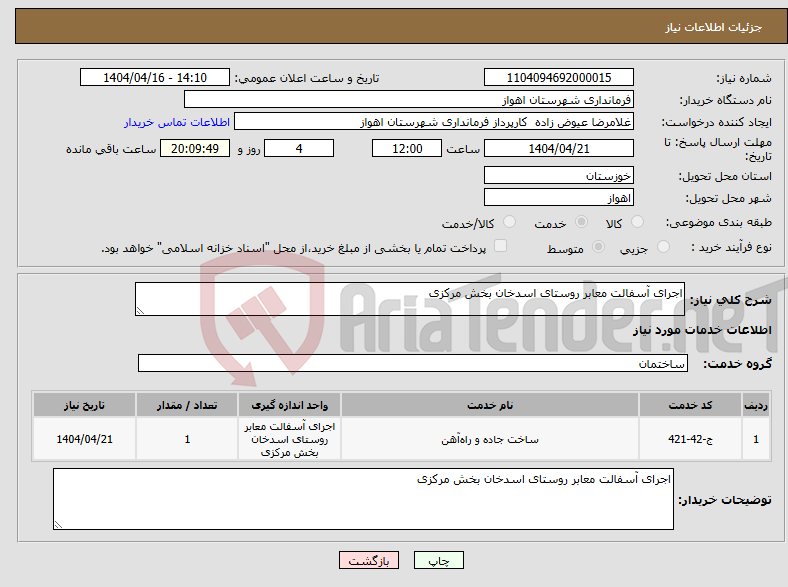
Task: Select the متوسط purchase type radio
Action: pos(598,247)
